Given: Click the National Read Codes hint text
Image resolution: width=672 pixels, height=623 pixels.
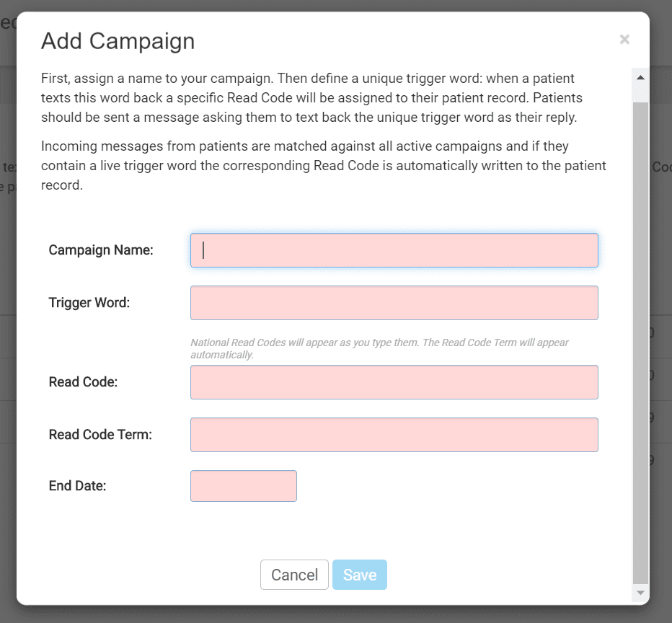Looking at the screenshot, I should click(x=379, y=348).
